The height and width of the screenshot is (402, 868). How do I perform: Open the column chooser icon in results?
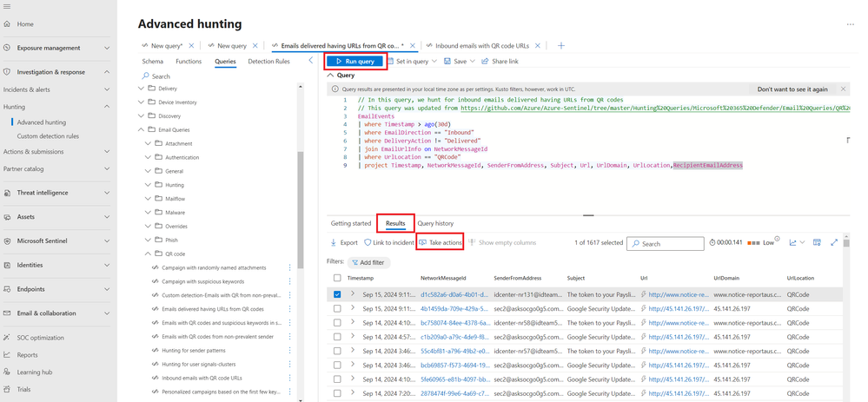tap(817, 243)
